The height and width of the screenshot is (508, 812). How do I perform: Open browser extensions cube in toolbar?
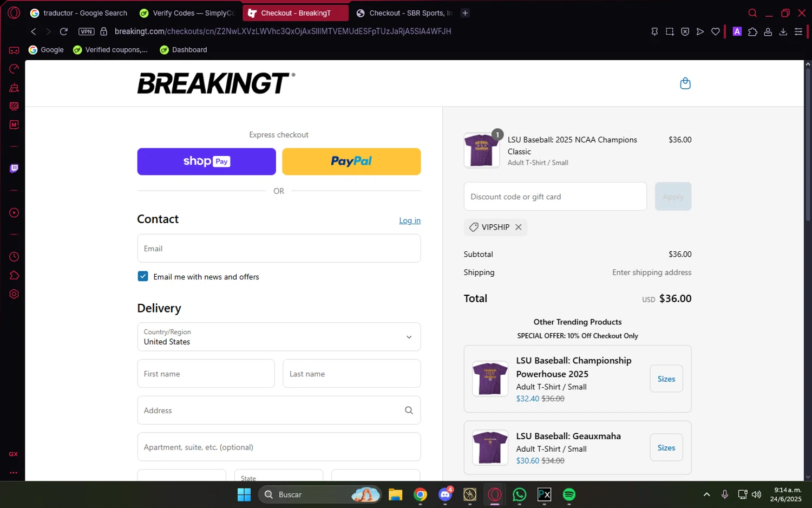point(752,32)
